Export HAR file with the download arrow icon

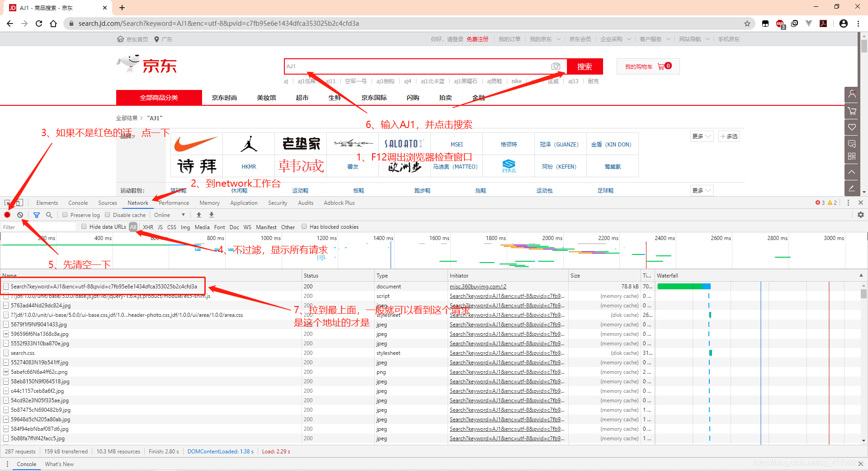pyautogui.click(x=212, y=215)
